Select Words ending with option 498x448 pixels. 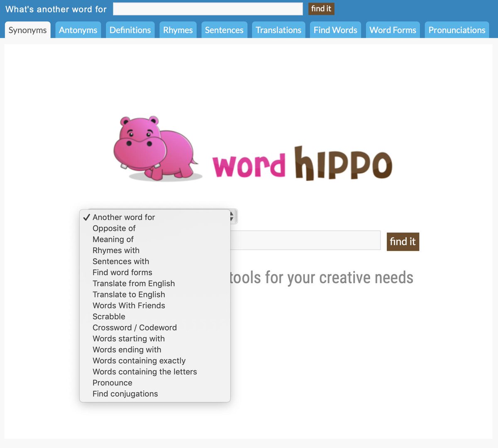(155, 350)
